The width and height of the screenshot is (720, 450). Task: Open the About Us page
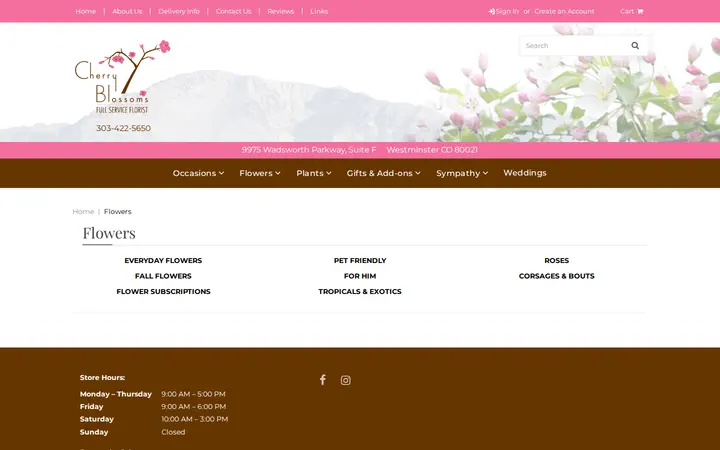click(x=127, y=11)
